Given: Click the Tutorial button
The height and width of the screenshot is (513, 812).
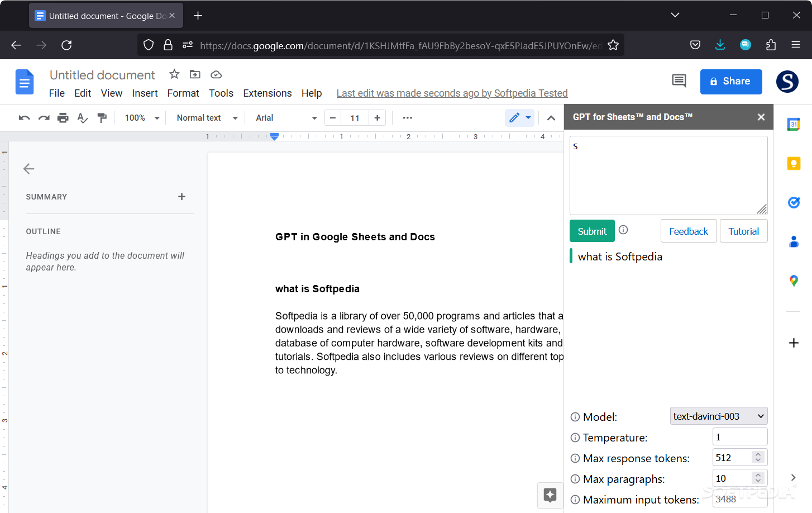Looking at the screenshot, I should [x=744, y=231].
